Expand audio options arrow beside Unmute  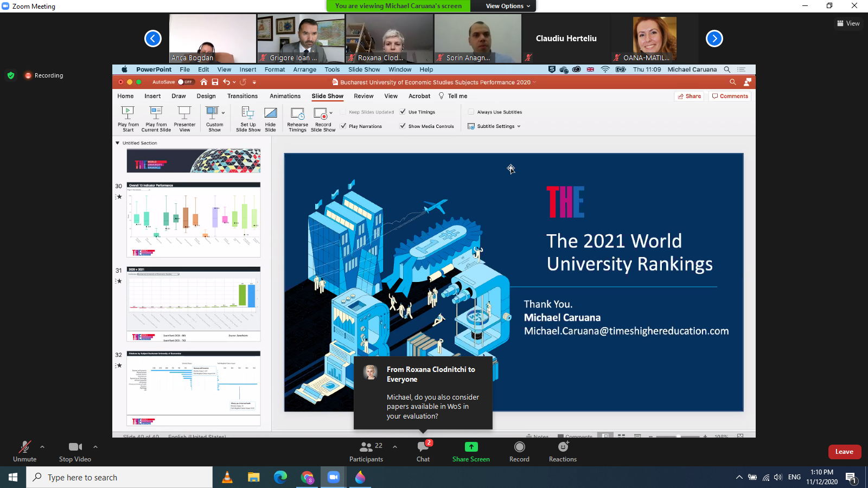click(x=42, y=447)
